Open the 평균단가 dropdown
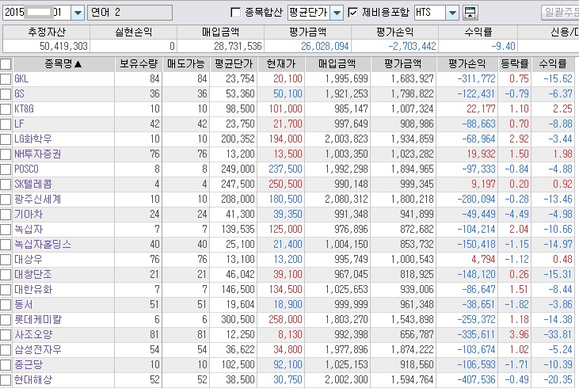The width and height of the screenshot is (579, 392). tap(337, 13)
